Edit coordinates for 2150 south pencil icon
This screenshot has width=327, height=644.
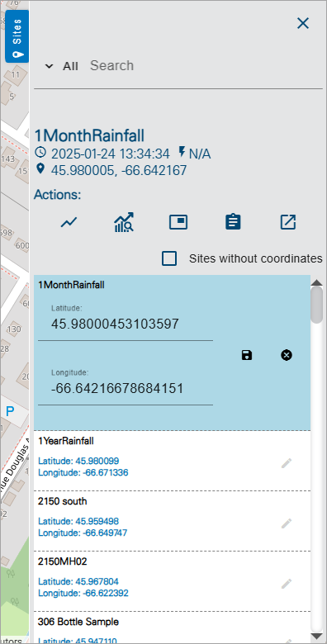[287, 523]
